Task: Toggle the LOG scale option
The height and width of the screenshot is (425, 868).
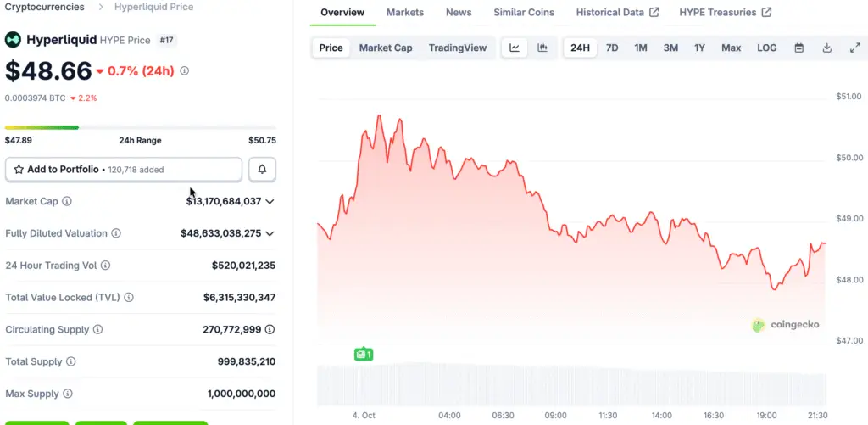Action: pyautogui.click(x=766, y=48)
